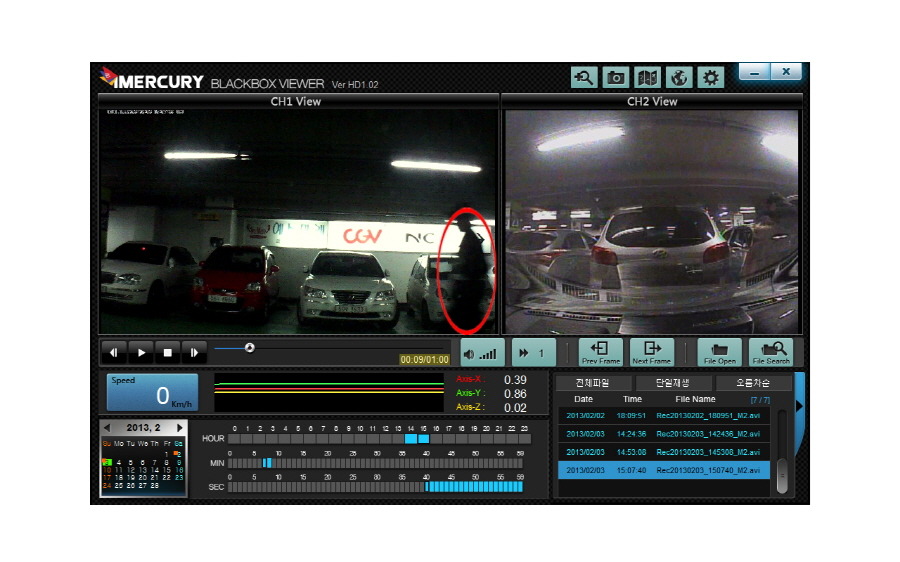Image resolution: width=900 pixels, height=562 pixels.
Task: Click the Time column header
Action: coord(633,399)
